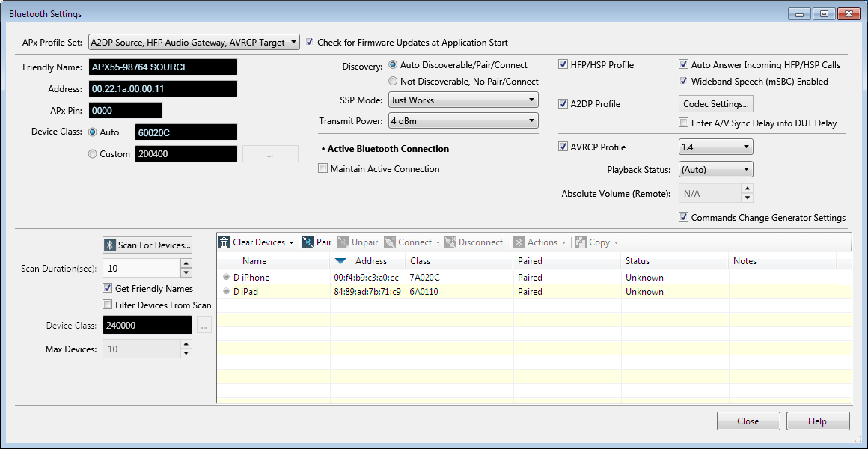Sort devices by Address column header

pos(370,261)
